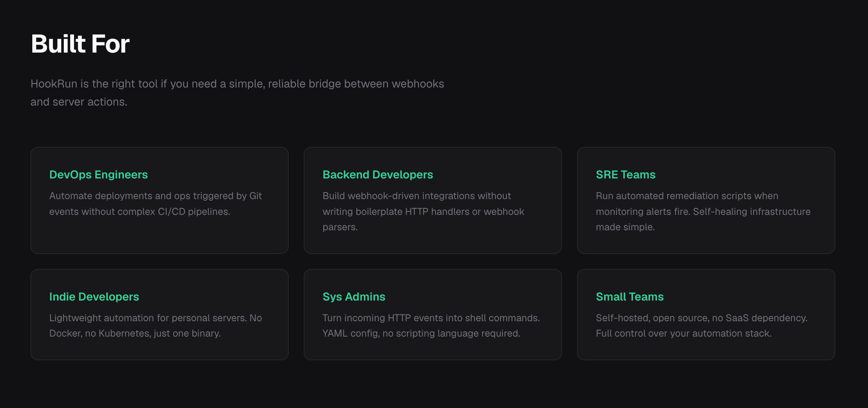Open the Backend Developers card
The height and width of the screenshot is (408, 868).
click(x=433, y=200)
